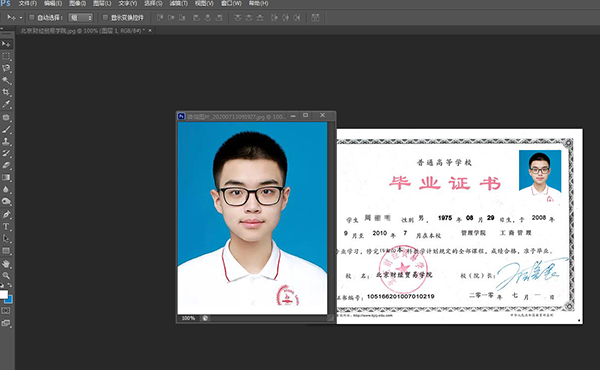Image resolution: width=600 pixels, height=370 pixels.
Task: Select the Rectangle shape tool
Action: tap(6, 251)
